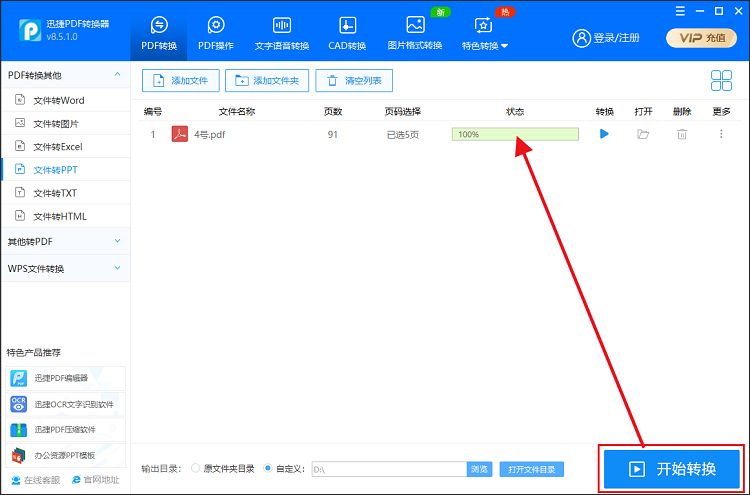
Task: Click the output path field D:\
Action: (x=389, y=469)
